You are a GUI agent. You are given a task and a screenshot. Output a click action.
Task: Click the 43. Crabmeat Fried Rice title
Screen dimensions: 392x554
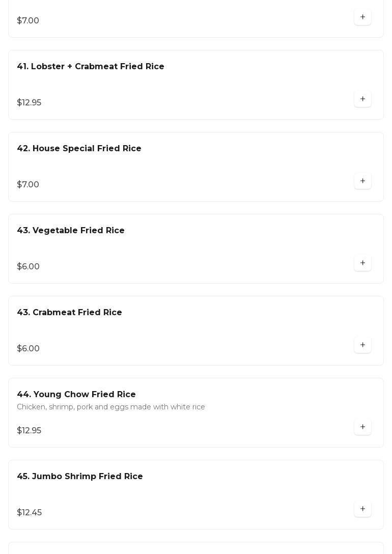(69, 313)
